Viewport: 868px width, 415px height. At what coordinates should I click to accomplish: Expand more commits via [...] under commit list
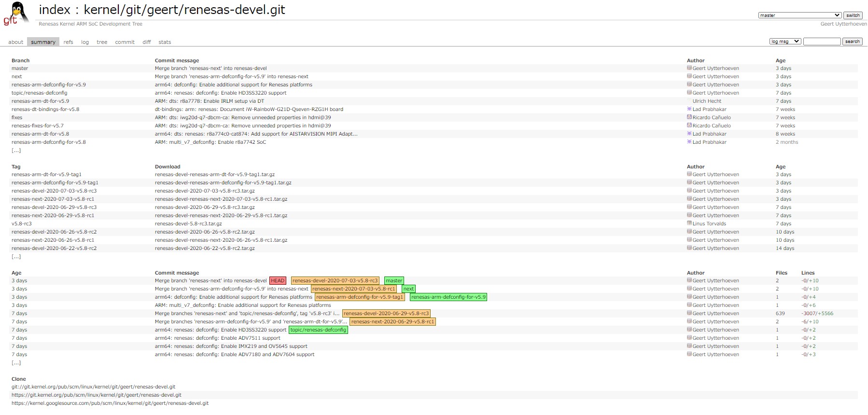(16, 363)
